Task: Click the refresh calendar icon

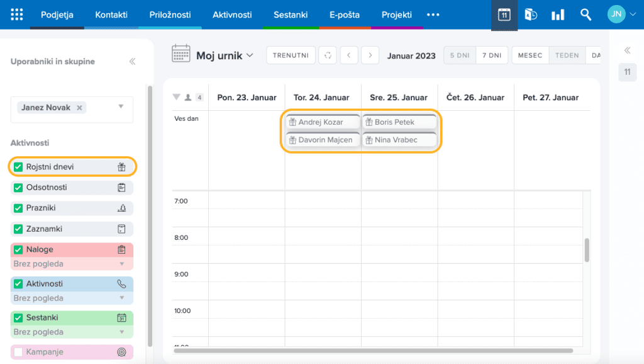Action: (327, 55)
